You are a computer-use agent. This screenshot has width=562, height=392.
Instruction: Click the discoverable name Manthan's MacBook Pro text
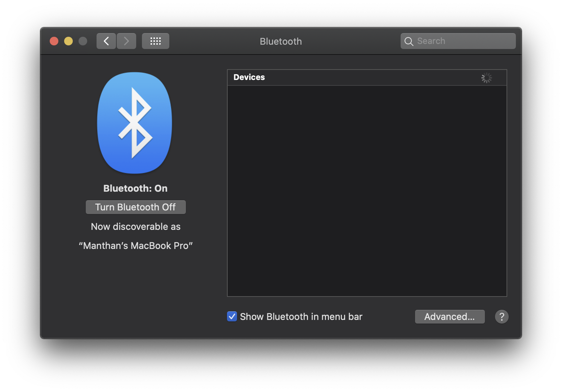pyautogui.click(x=135, y=245)
